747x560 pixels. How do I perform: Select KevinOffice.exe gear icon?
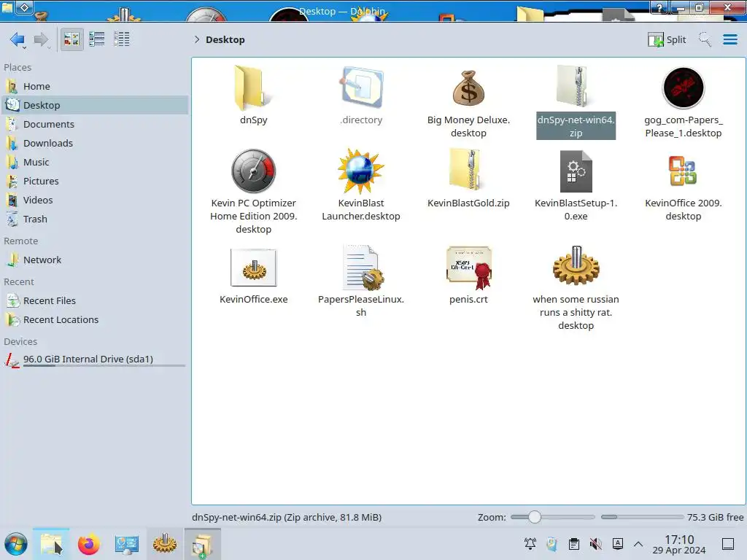click(x=253, y=268)
